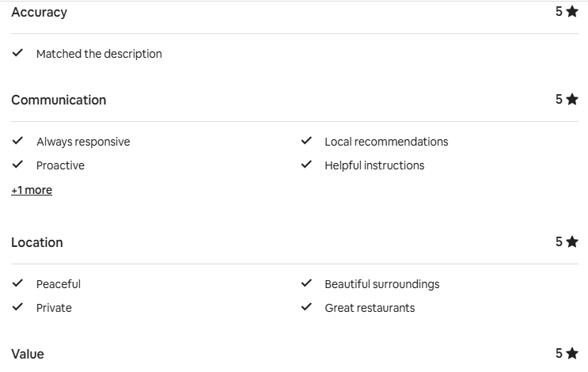Click checkmark next to Matched the description
This screenshot has height=372, width=588.
tap(17, 53)
